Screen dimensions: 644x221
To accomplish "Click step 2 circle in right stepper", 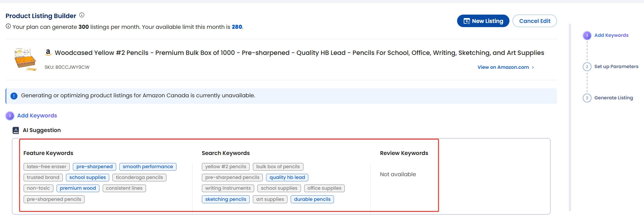I will point(587,67).
